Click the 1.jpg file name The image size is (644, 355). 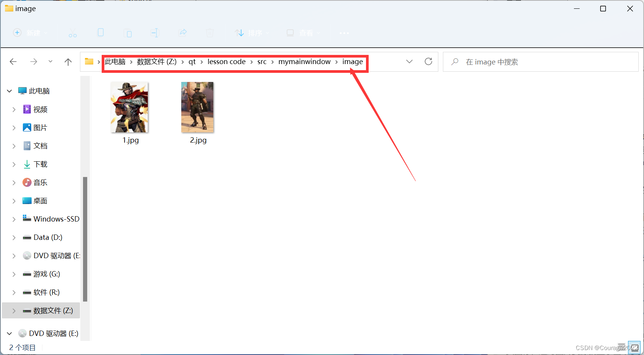pos(131,140)
